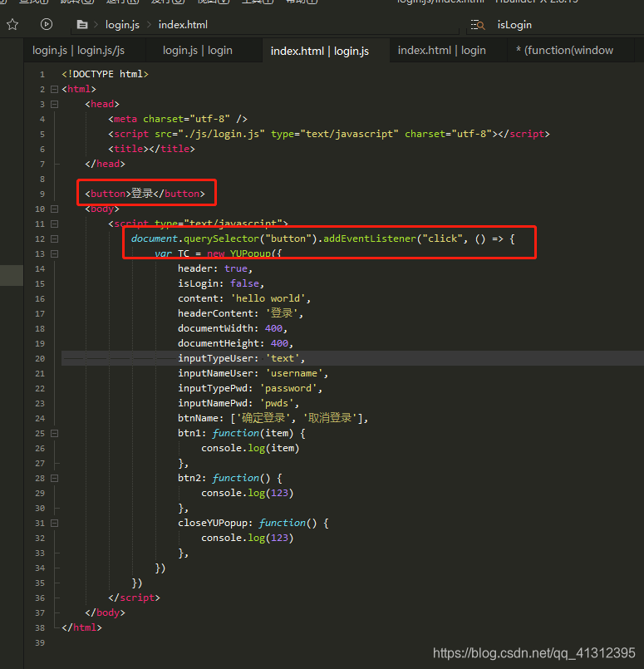Click console.log(123) on line 29
Viewport: 644px width, 669px height.
(248, 493)
